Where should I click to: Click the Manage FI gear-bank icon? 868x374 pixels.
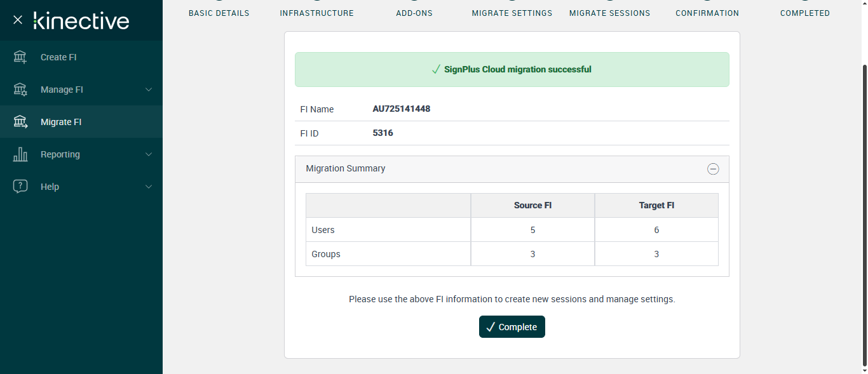pos(20,90)
